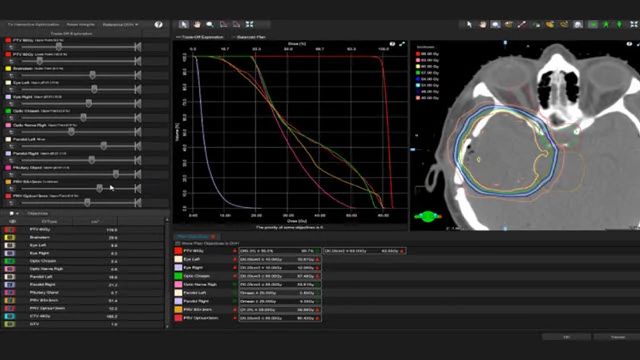Click the green Optic Chiasm swatch in Plan Objectives
Viewport: 640px width, 360px height.
click(x=178, y=276)
